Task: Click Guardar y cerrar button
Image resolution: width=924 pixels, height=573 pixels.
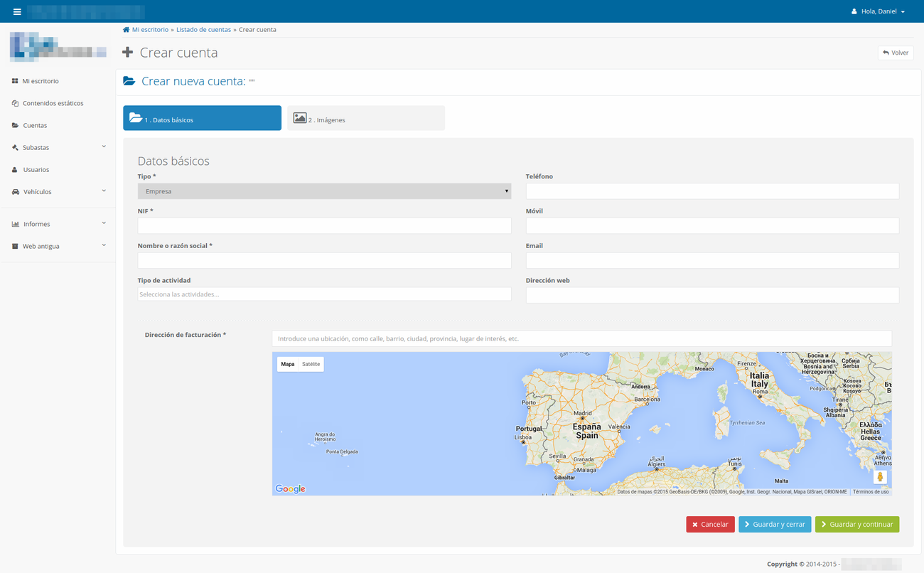Action: [x=775, y=524]
